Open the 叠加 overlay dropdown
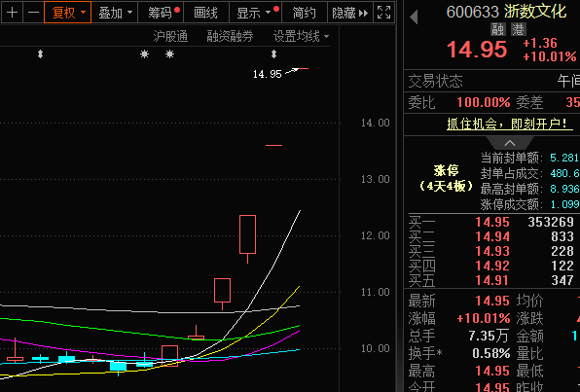This screenshot has width=580, height=392. tap(114, 13)
